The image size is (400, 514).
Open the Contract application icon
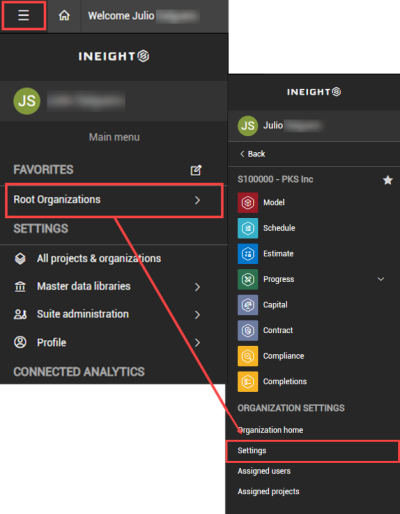tap(248, 330)
